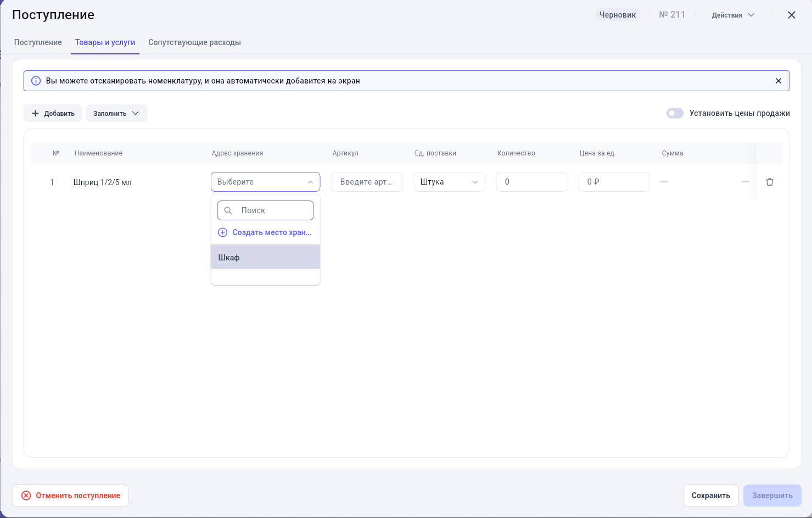
Task: Click the plus-circle icon for creating storage place
Action: pos(222,232)
